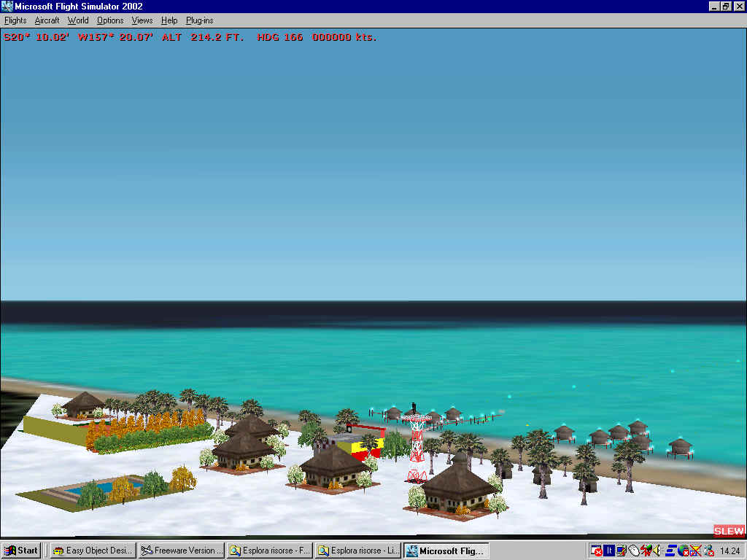Switch to Freeware Version taskbar window
This screenshot has width=747, height=560.
click(181, 551)
